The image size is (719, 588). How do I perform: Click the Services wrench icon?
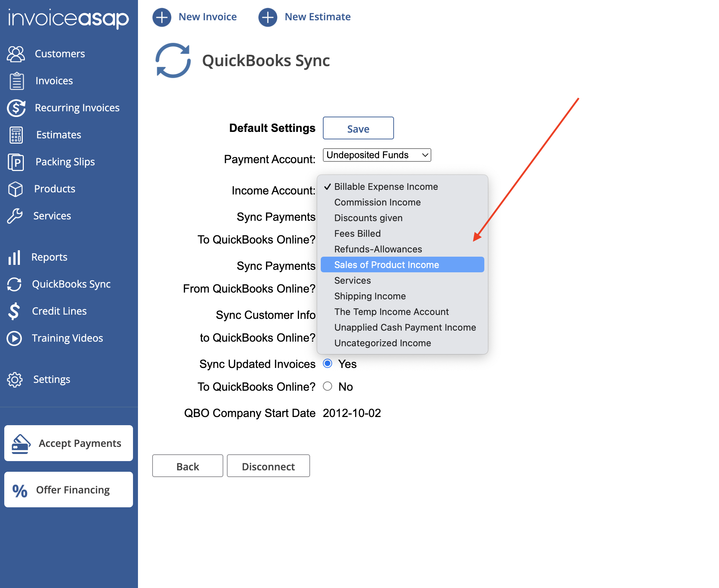(15, 216)
